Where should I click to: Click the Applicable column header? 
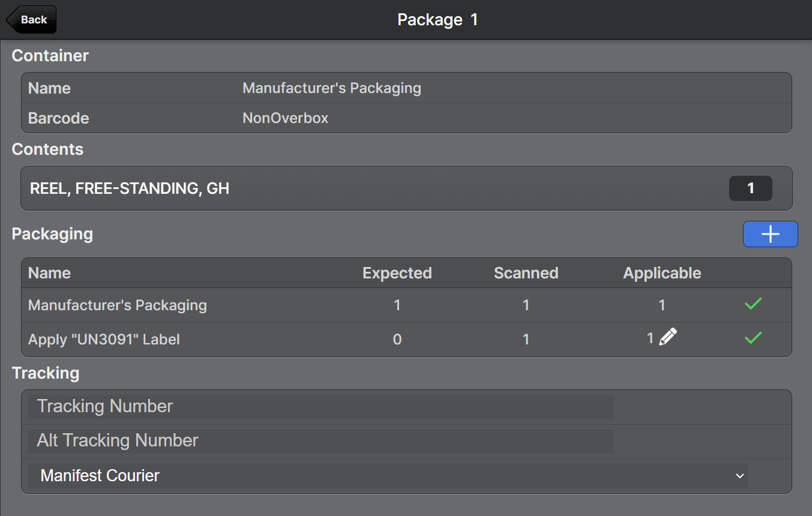click(x=662, y=273)
